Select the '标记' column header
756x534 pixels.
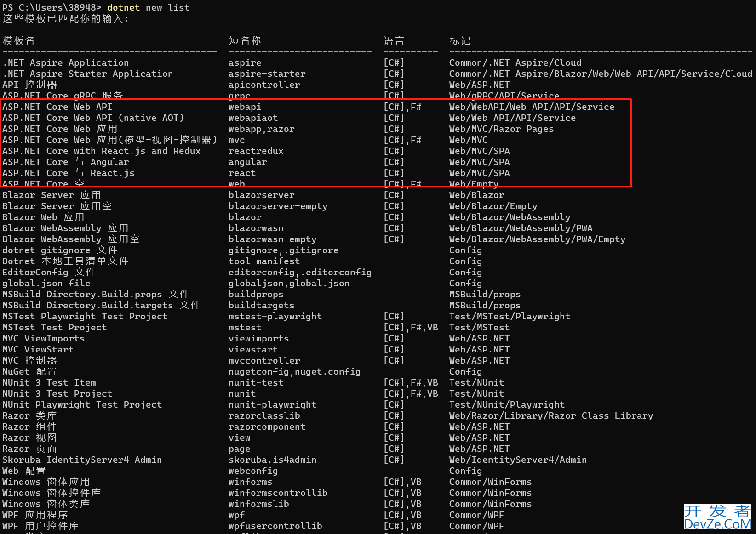coord(460,40)
